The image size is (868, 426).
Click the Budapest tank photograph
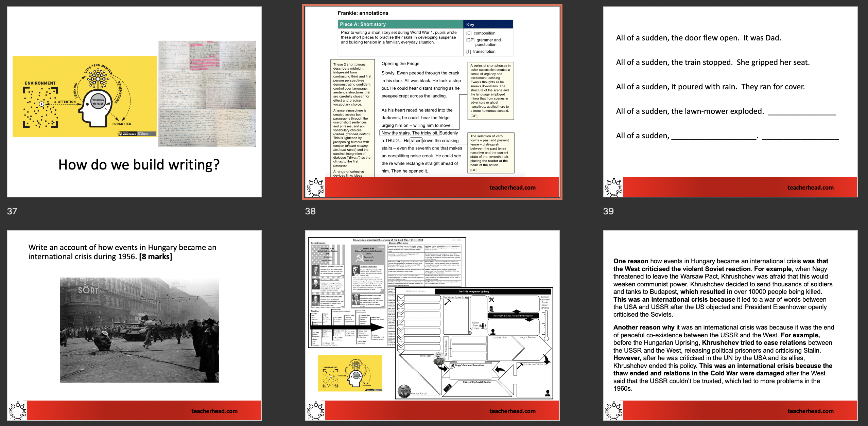click(x=139, y=330)
